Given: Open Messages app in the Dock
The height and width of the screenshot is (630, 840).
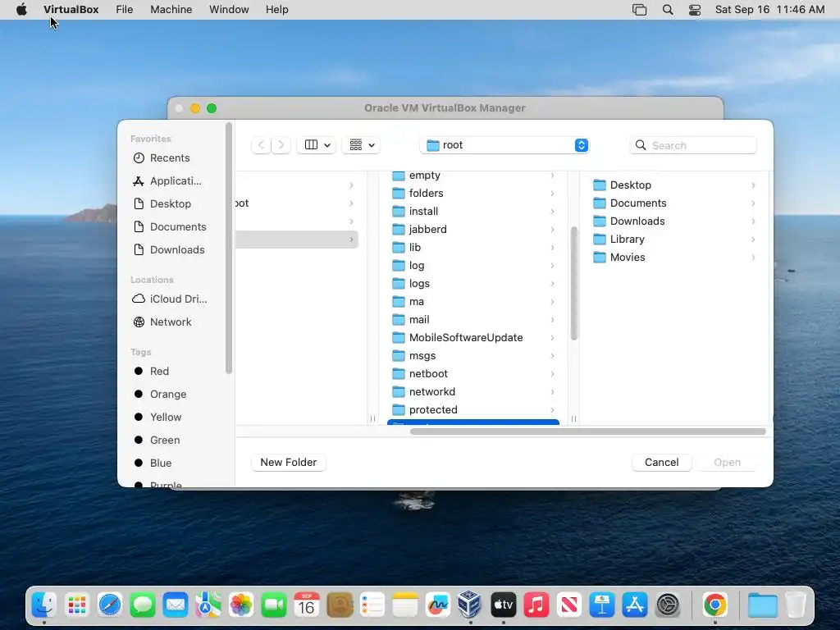Looking at the screenshot, I should pyautogui.click(x=143, y=605).
